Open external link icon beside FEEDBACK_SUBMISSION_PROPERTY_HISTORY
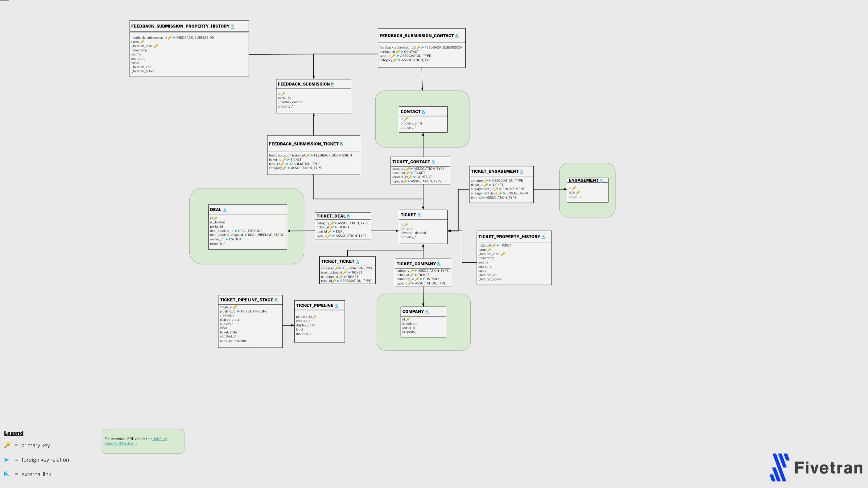Screen dimensions: 868x488 click(233, 26)
